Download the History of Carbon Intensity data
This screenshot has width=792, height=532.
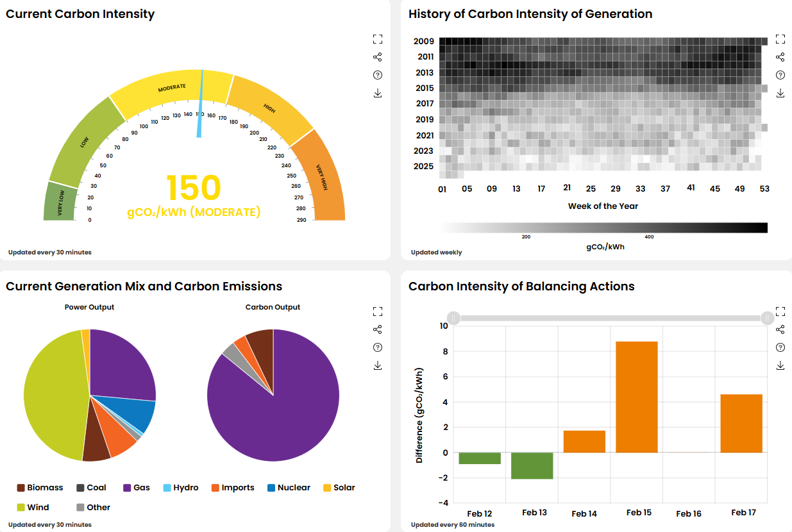pos(780,93)
